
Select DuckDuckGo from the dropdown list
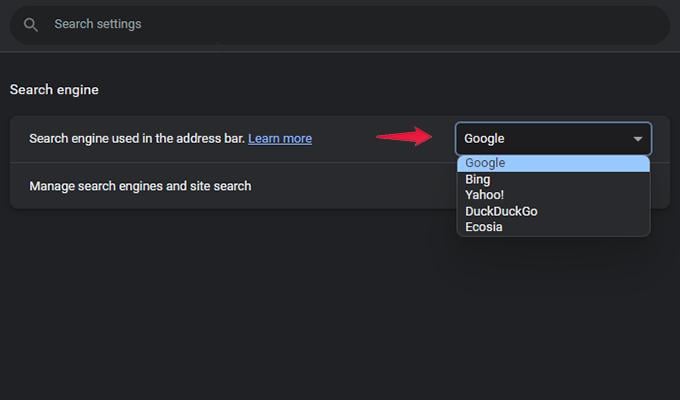[553, 211]
